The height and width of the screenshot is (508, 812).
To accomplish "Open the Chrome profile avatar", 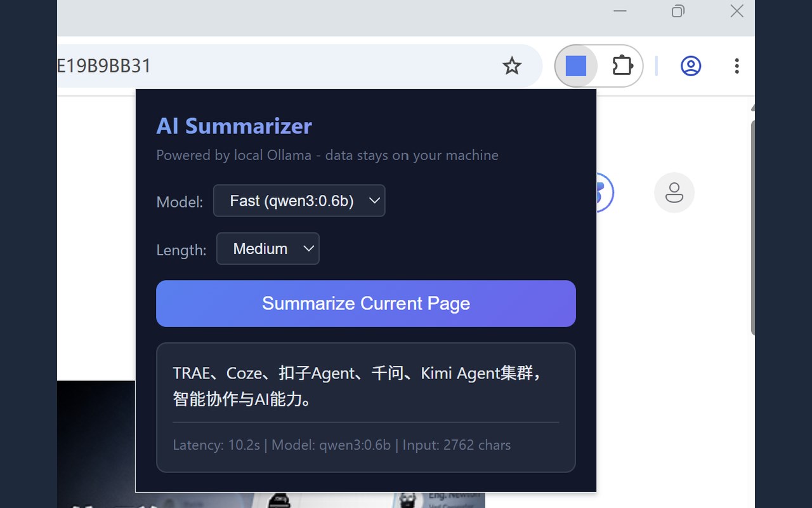I will [x=691, y=65].
